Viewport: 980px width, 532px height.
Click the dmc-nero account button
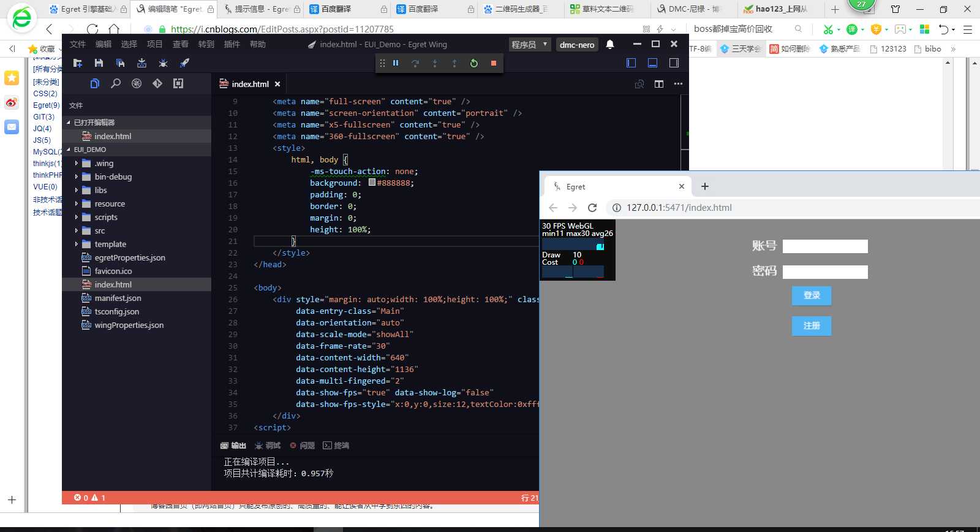click(577, 44)
